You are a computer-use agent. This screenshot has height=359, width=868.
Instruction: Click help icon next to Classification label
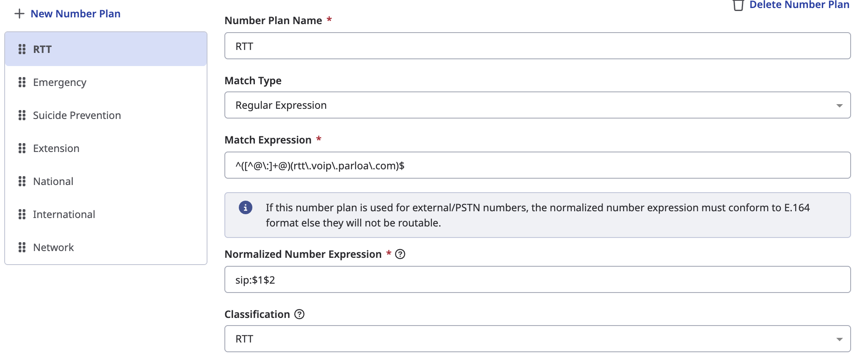click(x=299, y=314)
